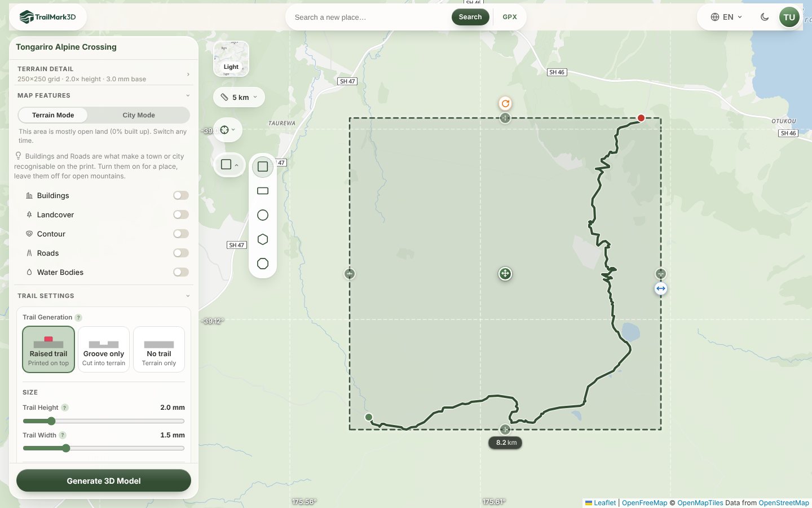Click the top edge plus handle
The image size is (812, 508).
(505, 118)
